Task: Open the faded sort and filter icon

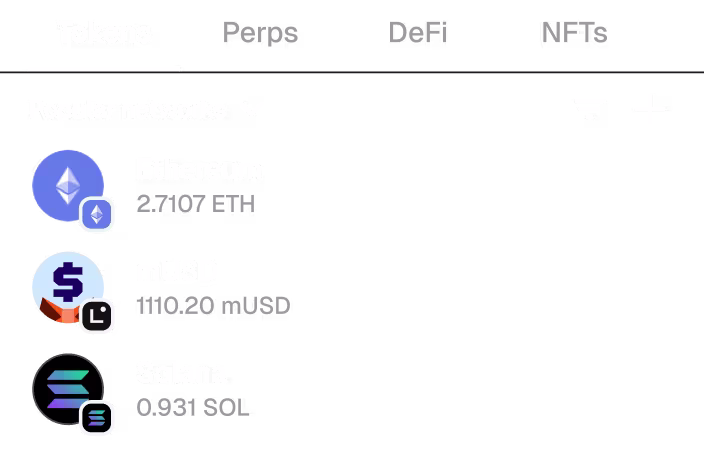Action: point(594,109)
